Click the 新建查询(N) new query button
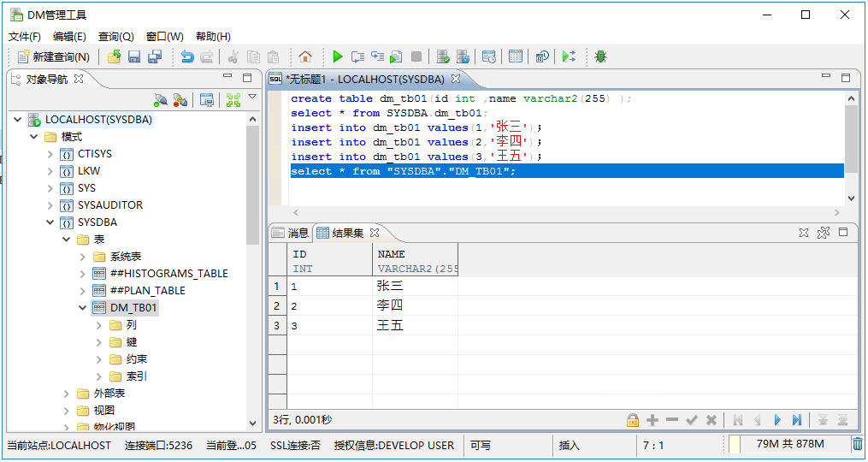This screenshot has width=868, height=462. 54,56
